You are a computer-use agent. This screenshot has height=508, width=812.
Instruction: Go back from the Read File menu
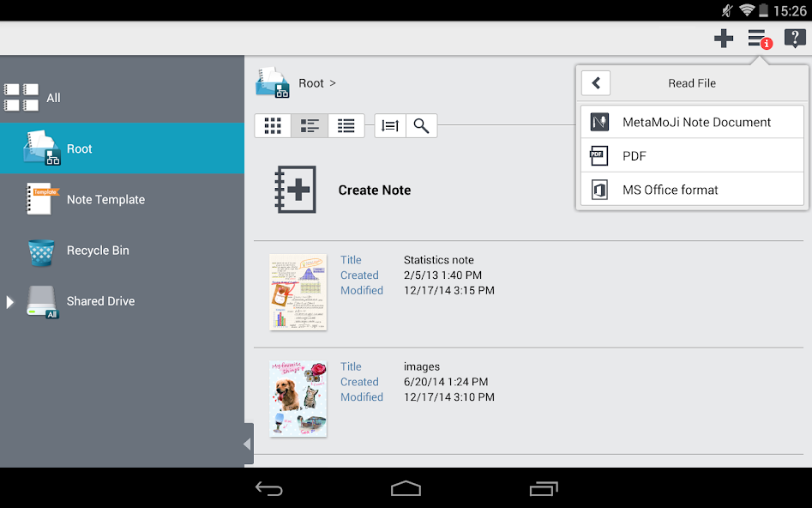pos(596,83)
